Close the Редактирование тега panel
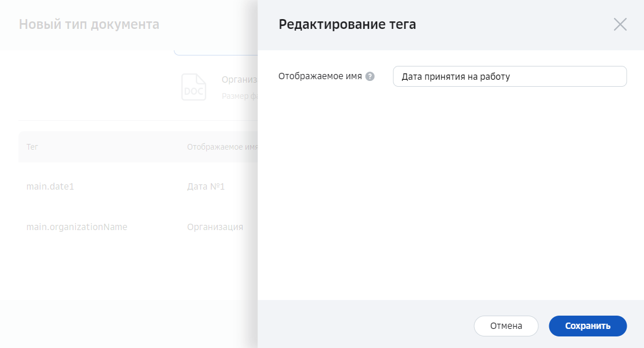 tap(620, 24)
